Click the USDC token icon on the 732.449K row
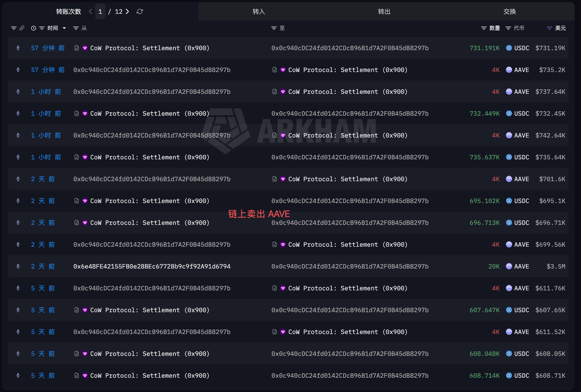The width and height of the screenshot is (581, 392). 509,113
